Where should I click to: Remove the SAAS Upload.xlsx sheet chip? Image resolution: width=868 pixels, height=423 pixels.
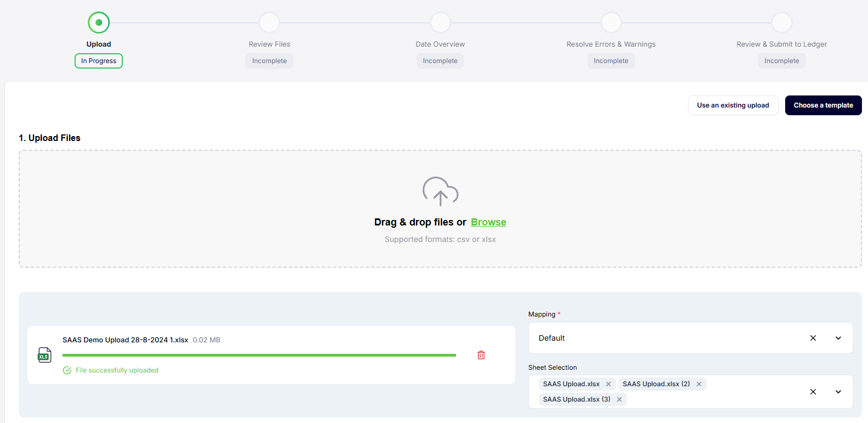(608, 384)
